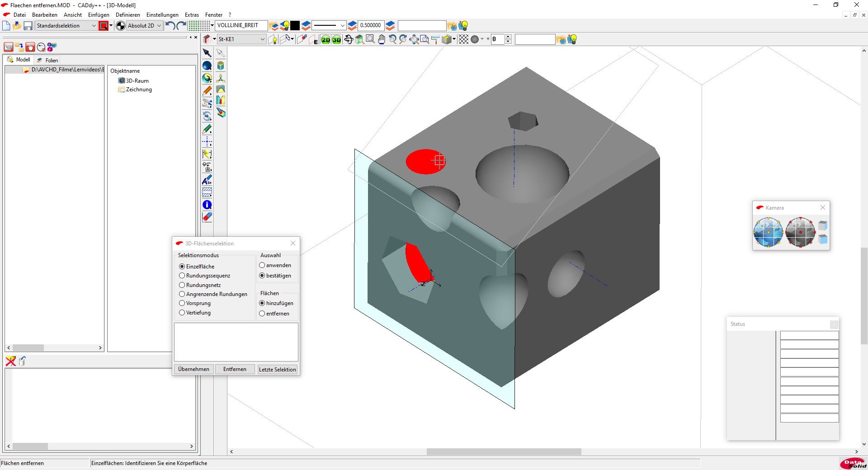
Task: Open the hatching pattern tool
Action: pos(207,193)
